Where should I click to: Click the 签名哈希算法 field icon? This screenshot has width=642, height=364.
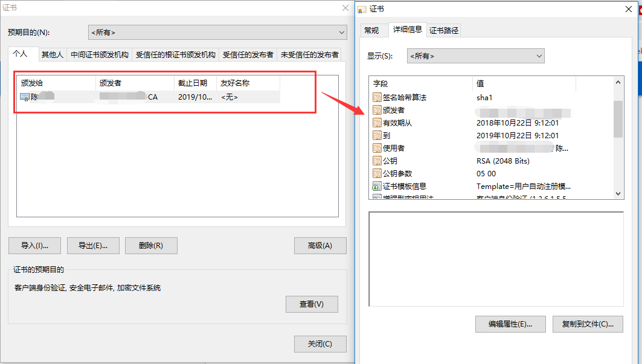(x=377, y=97)
